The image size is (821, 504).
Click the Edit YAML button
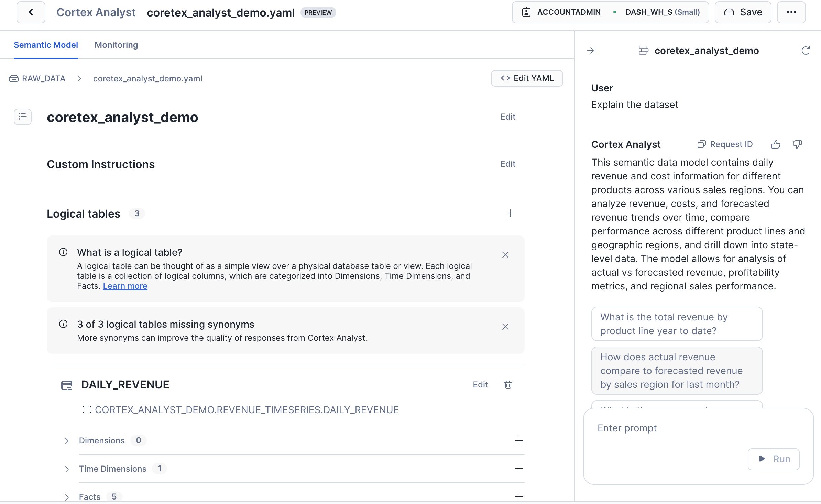pos(527,78)
